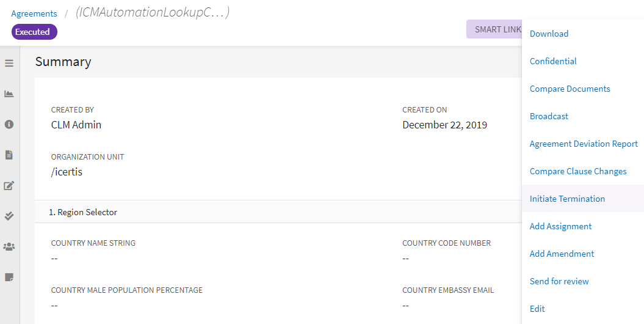
Task: Open the team users sidebar icon
Action: (9, 246)
